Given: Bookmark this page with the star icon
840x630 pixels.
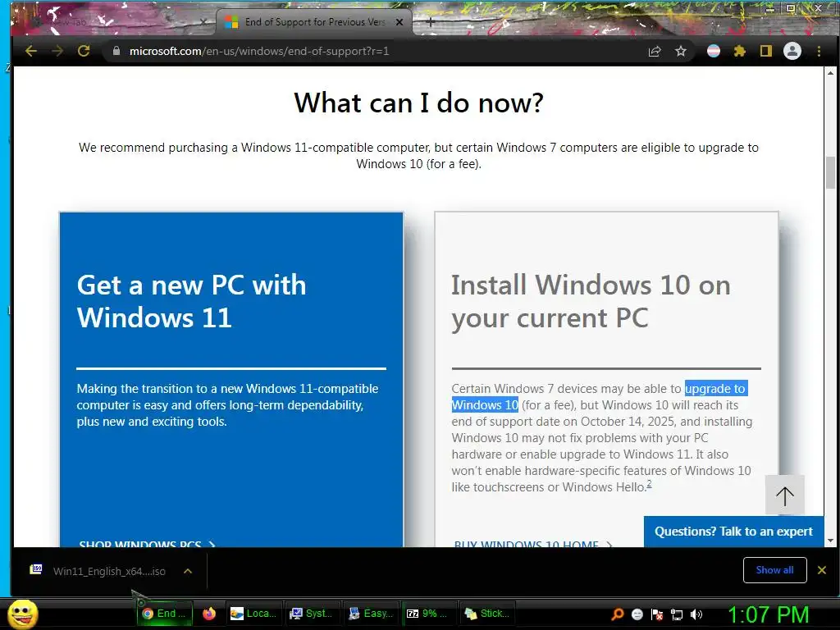Looking at the screenshot, I should (680, 52).
